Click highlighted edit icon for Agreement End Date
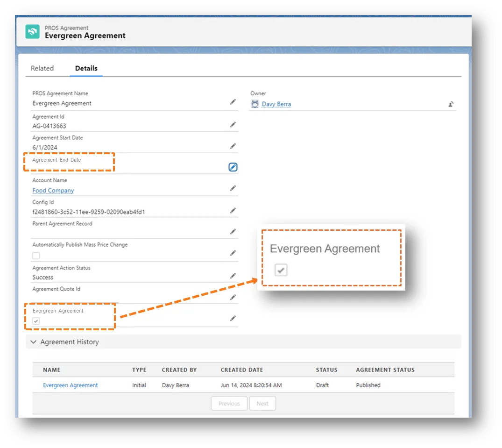502x448 pixels. (x=233, y=167)
